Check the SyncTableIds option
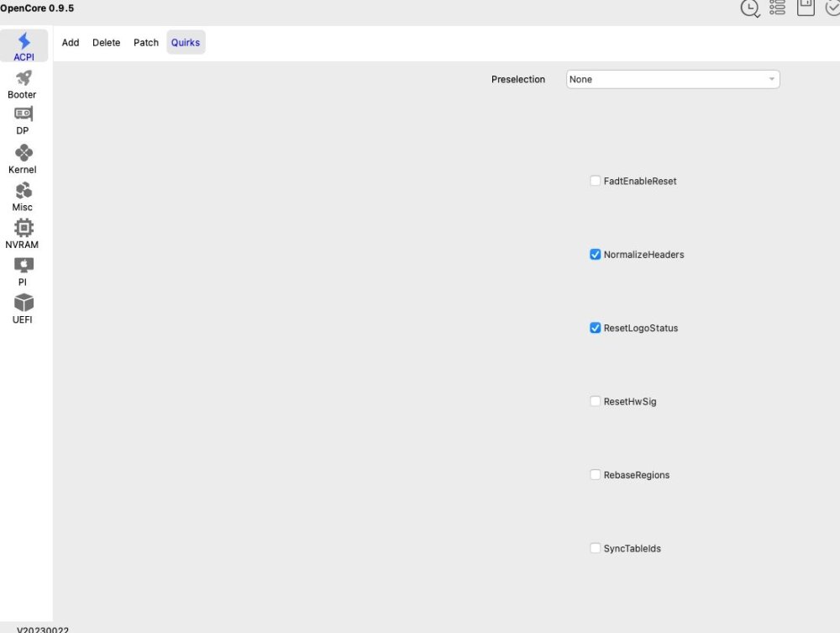This screenshot has height=633, width=840. 595,548
